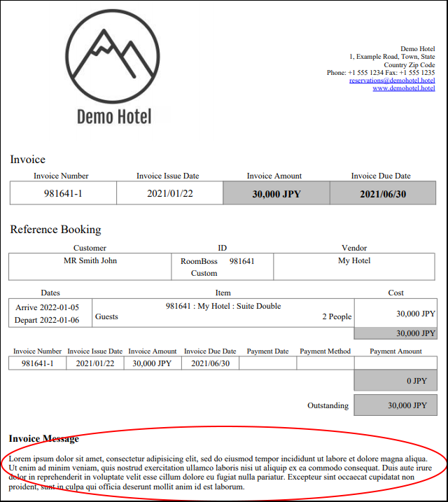Click the 2 People guest count
The image size is (448, 502).
pyautogui.click(x=337, y=316)
